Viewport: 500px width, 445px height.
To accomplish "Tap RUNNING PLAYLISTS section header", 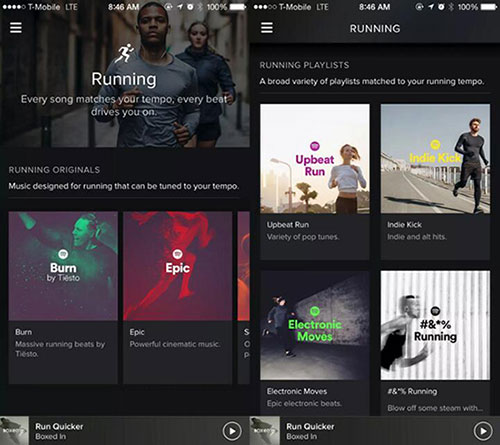I will (x=304, y=65).
